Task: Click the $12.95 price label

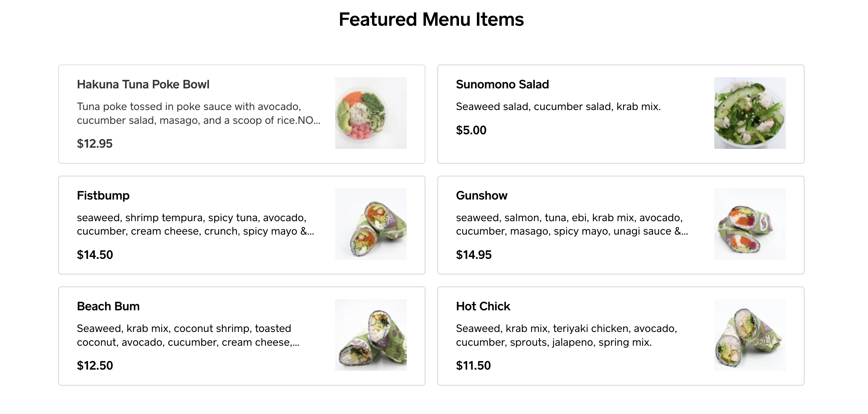Action: [x=94, y=143]
